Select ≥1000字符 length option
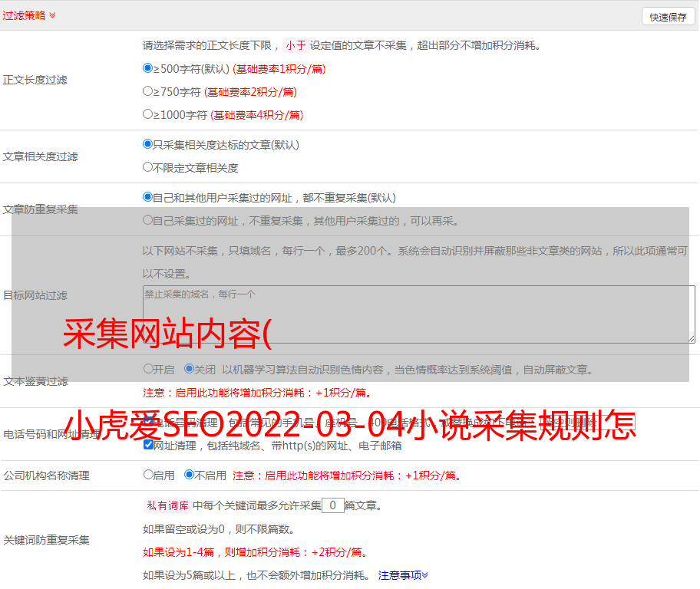The width and height of the screenshot is (700, 589). [x=147, y=114]
